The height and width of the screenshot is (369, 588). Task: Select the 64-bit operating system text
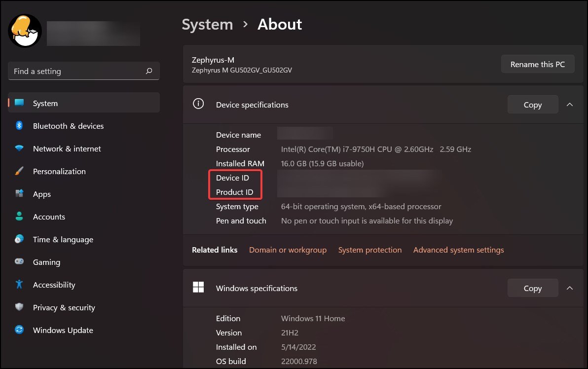(361, 206)
